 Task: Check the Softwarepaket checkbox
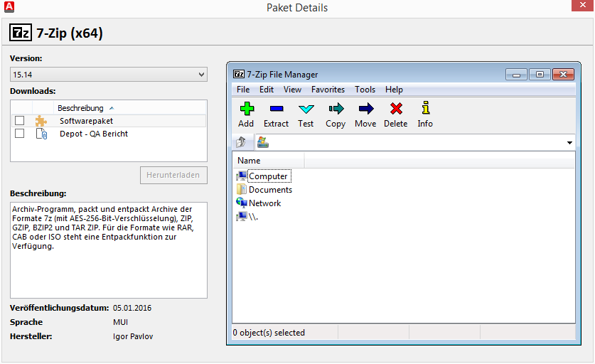tap(20, 121)
